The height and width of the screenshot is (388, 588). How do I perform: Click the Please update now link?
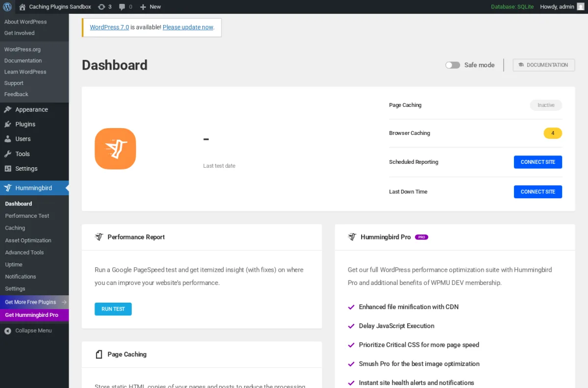pyautogui.click(x=188, y=27)
